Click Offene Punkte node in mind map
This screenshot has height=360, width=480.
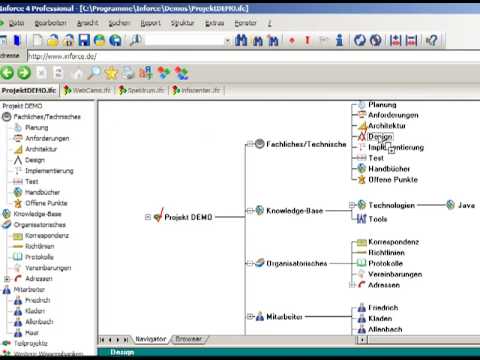click(393, 180)
